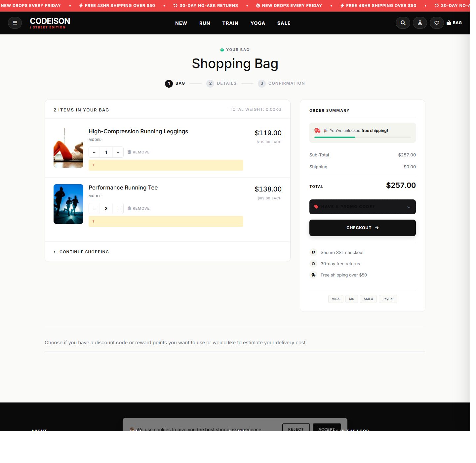Click the Secure SSL checkout shield icon
This screenshot has width=476, height=463.
[313, 252]
